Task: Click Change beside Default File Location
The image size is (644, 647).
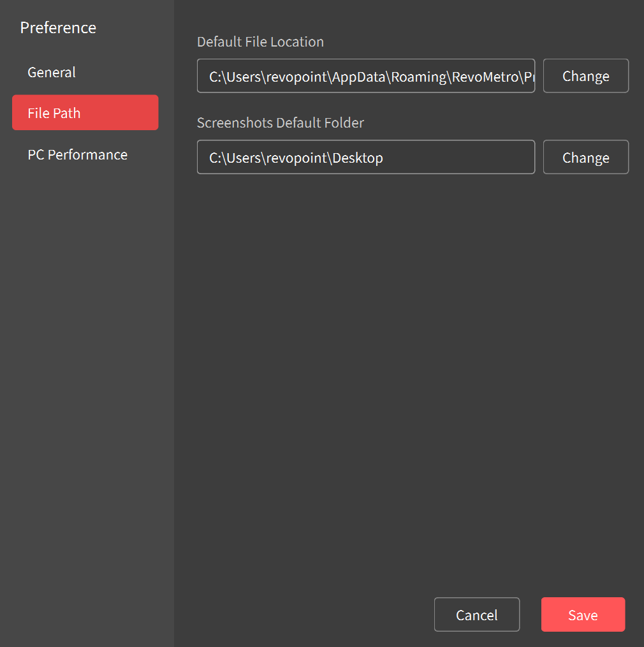Action: 585,76
